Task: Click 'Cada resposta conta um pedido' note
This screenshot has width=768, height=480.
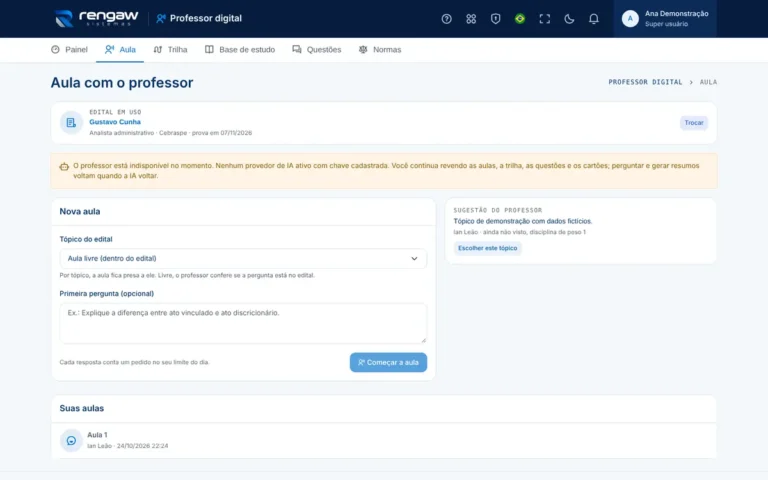Action: click(x=134, y=362)
